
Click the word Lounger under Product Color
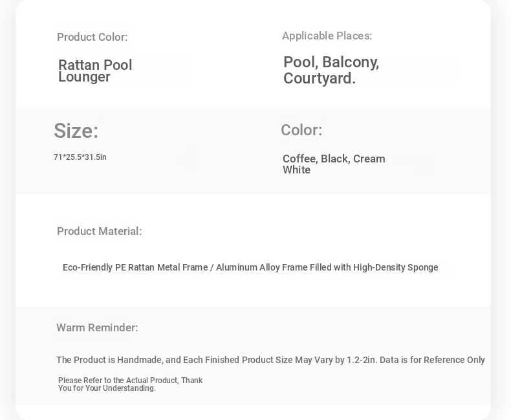[84, 77]
